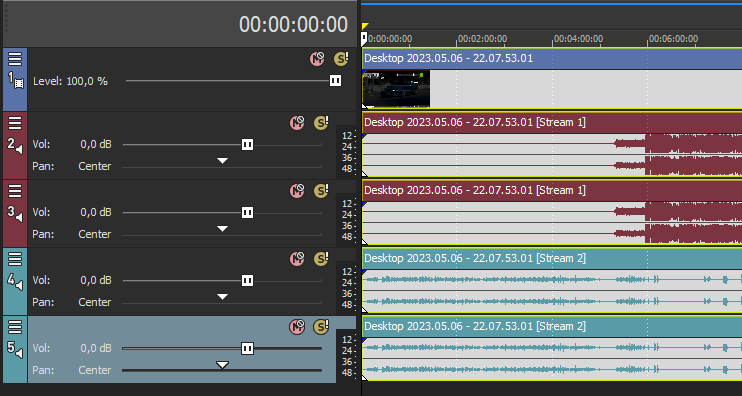Viewport: 742px width, 396px height.
Task: Select the Stream 1 clip on track 2
Action: tap(552, 144)
